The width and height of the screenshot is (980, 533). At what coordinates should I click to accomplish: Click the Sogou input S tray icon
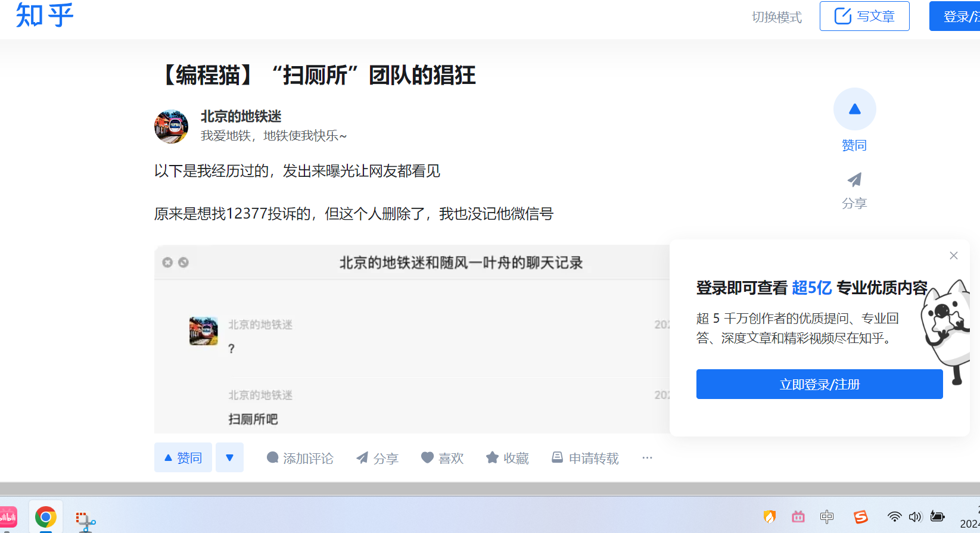(x=861, y=516)
